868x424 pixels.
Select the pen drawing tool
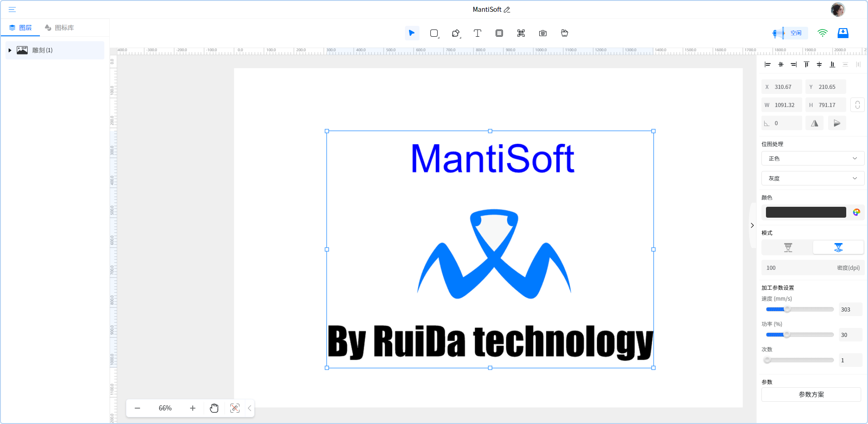(456, 33)
